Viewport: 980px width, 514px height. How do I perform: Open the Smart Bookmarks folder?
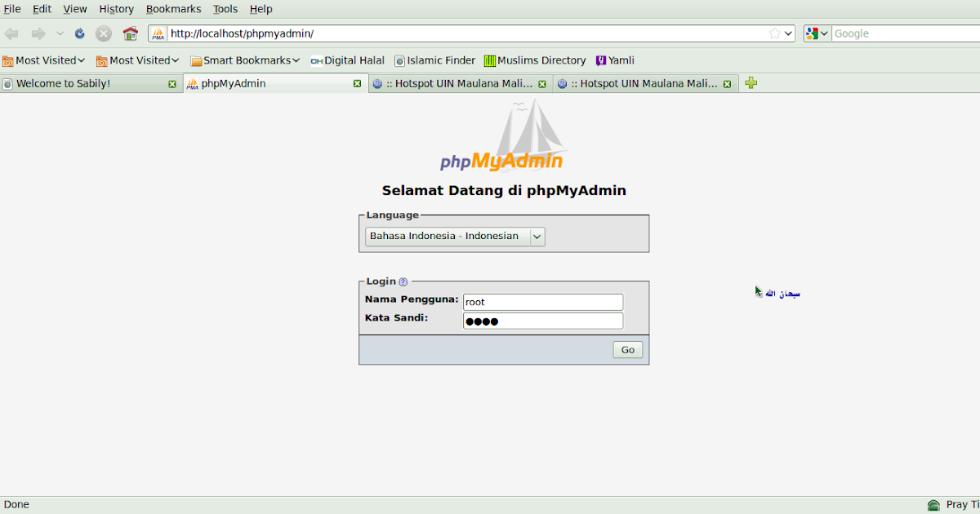coord(245,60)
